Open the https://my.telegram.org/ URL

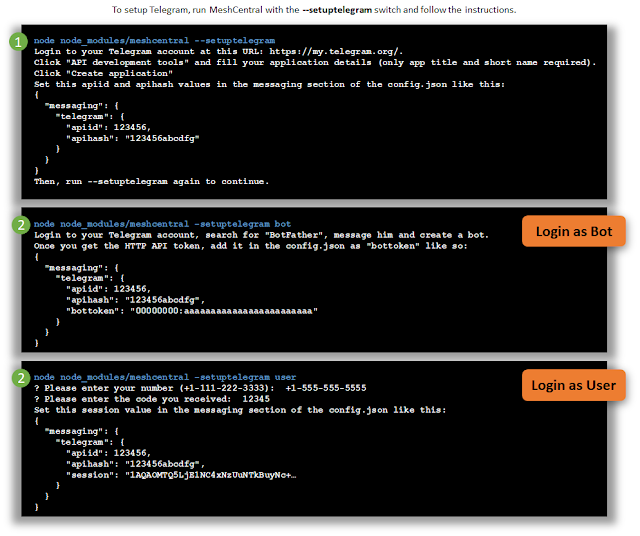[336, 51]
